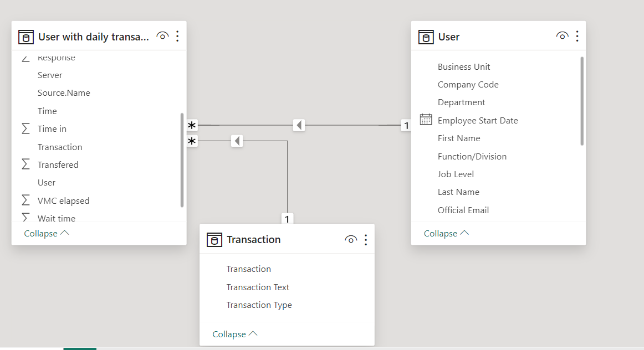Click the sigma icon next to VMC elapsed
Viewport: 644px width, 350px height.
[25, 200]
